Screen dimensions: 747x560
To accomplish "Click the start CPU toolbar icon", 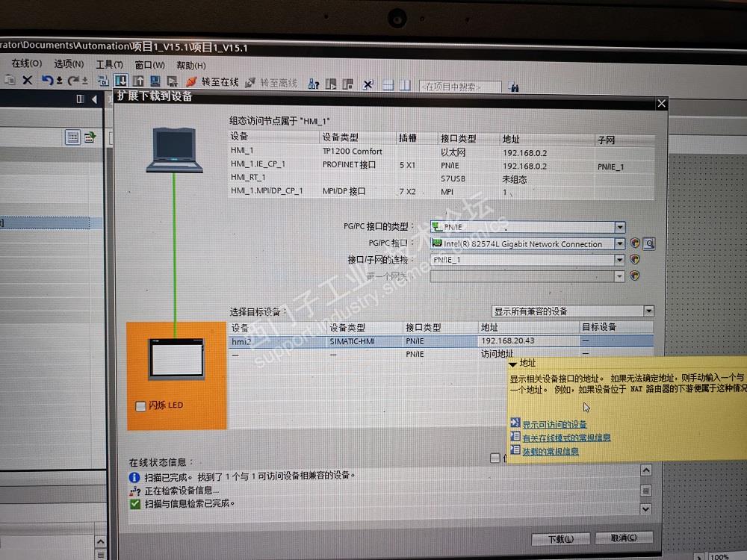I will pos(331,84).
